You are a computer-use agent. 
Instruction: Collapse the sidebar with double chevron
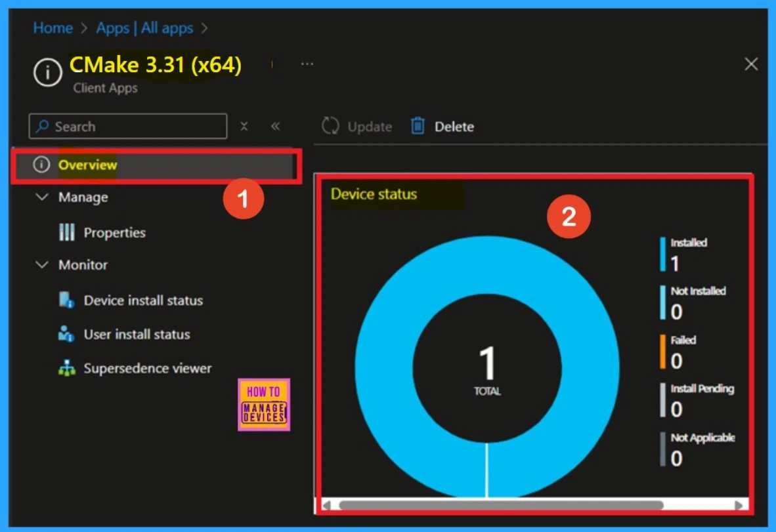pyautogui.click(x=275, y=127)
